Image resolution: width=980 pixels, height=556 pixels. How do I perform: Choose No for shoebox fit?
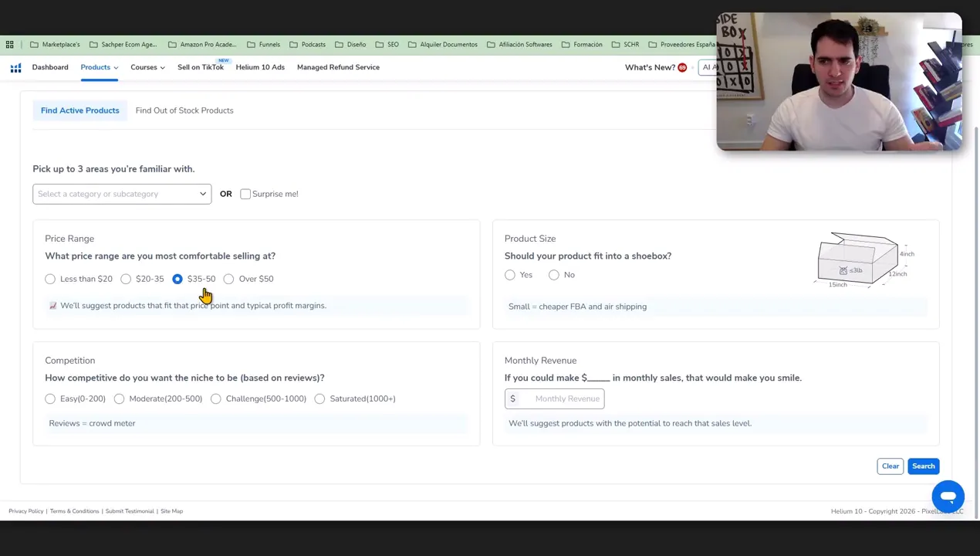(x=553, y=275)
